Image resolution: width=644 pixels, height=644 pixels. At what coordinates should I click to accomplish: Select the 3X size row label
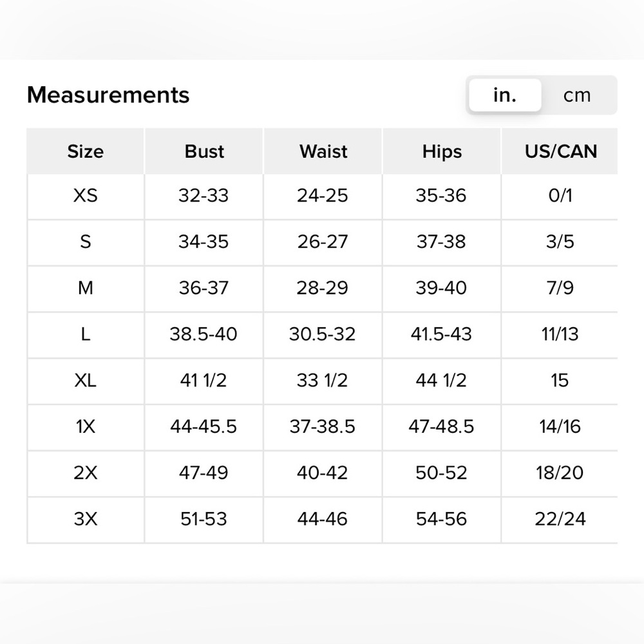click(86, 518)
